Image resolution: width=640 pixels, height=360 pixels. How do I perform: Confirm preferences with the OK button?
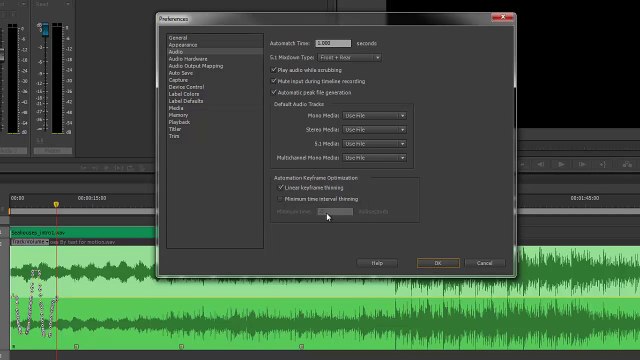pos(438,263)
